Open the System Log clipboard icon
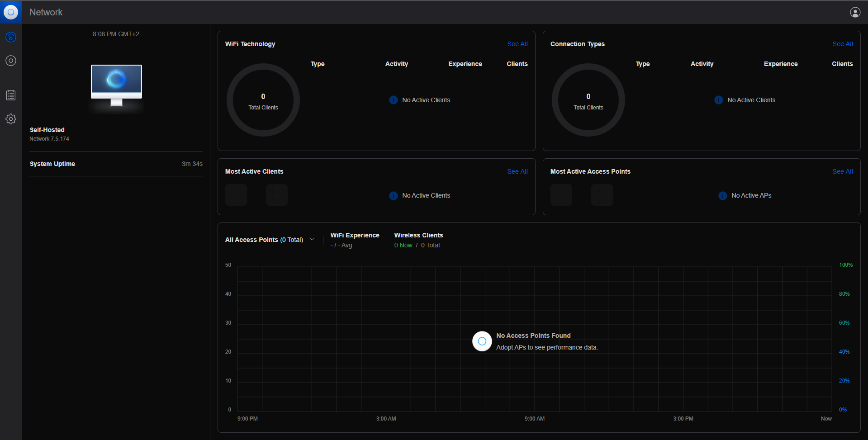 (x=11, y=95)
